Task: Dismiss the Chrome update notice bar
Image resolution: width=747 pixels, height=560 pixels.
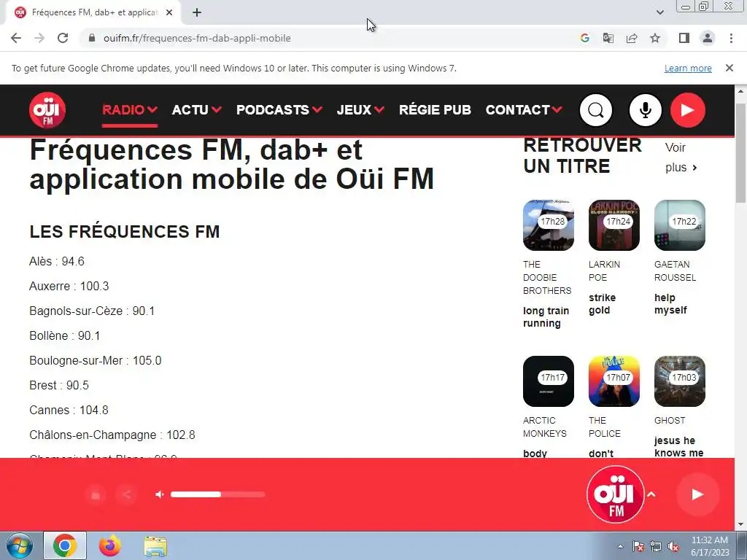Action: coord(729,68)
